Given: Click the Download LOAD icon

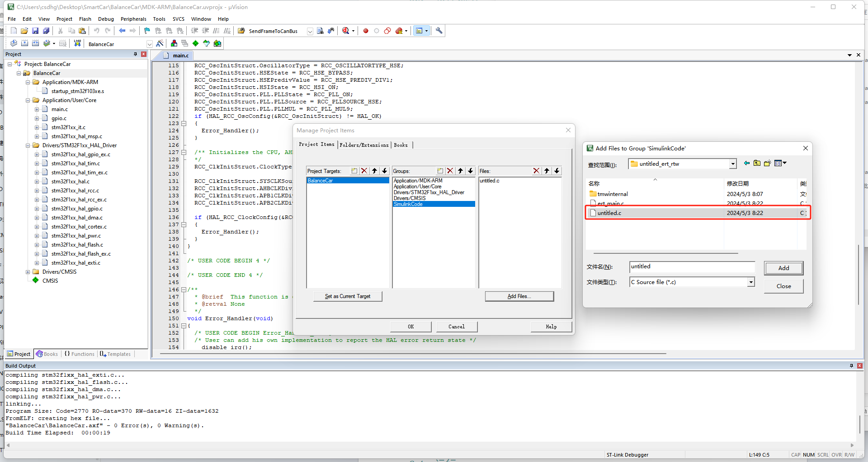Looking at the screenshot, I should 78,43.
